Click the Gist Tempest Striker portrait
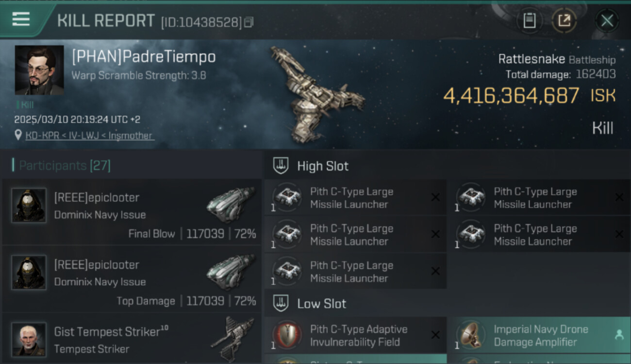The image size is (631, 364). point(29,339)
